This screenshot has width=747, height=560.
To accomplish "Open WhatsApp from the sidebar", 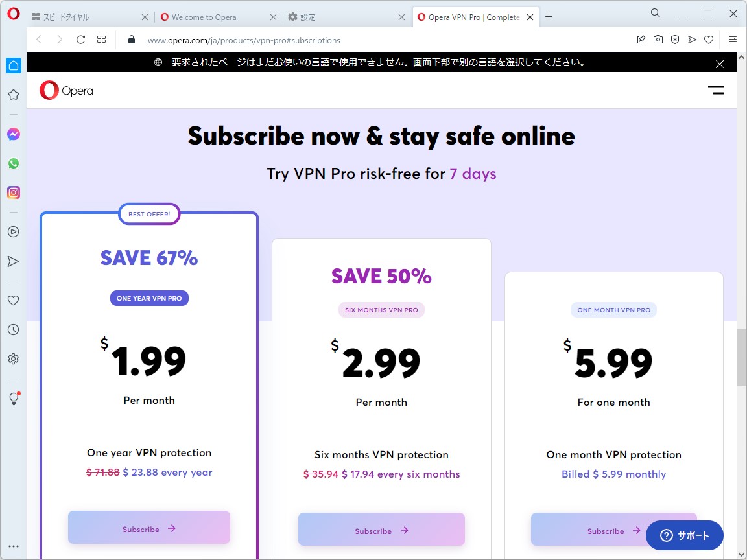I will [14, 163].
